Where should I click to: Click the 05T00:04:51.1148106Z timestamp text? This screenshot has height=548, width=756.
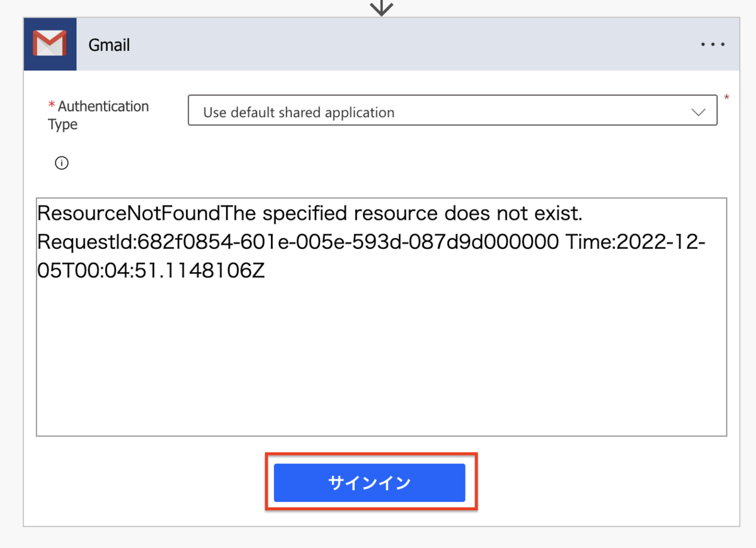tap(151, 271)
